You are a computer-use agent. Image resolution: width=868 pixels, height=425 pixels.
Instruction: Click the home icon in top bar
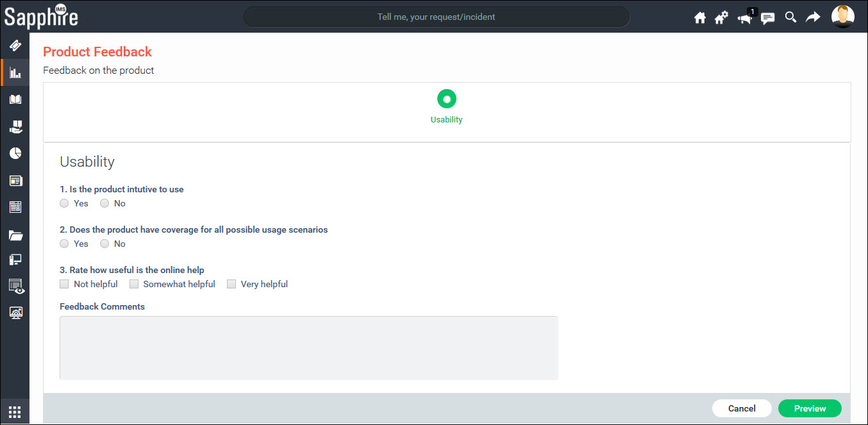pos(700,18)
